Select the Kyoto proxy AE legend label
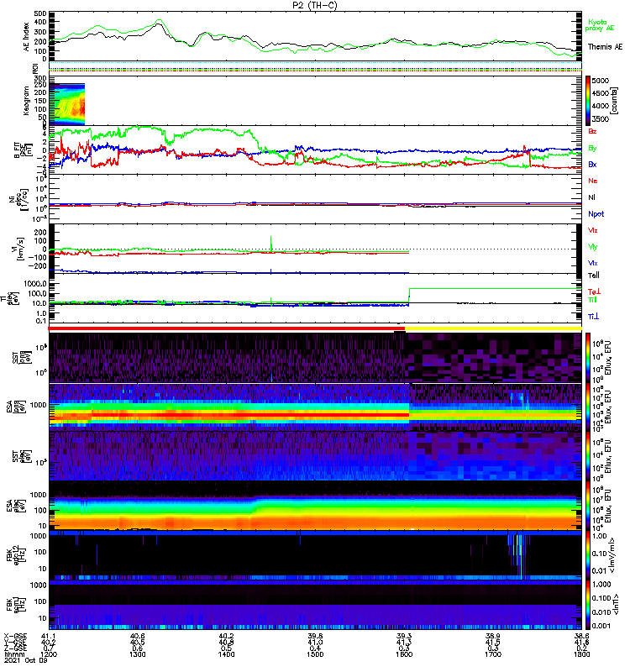Screen dimensions: 630x672 click(x=600, y=25)
